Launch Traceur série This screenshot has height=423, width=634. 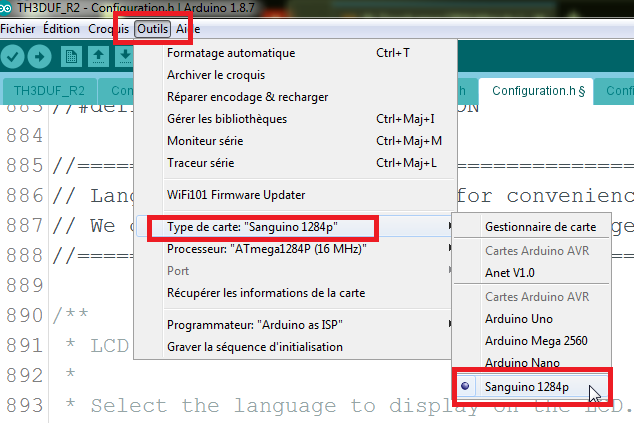coord(295,163)
